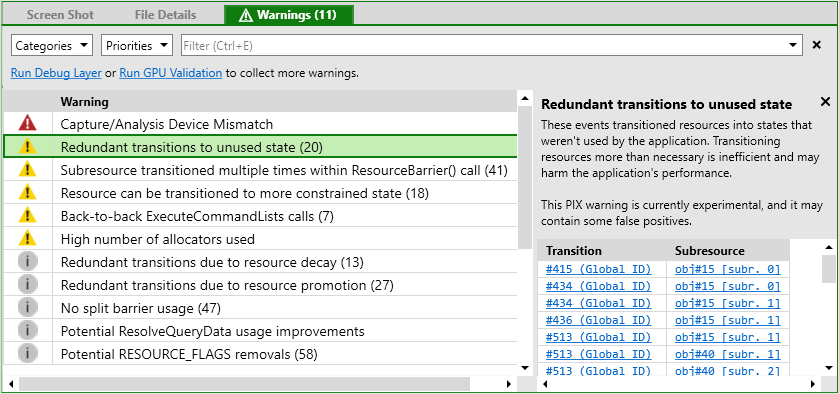The image size is (839, 394).
Task: Click warnings list vertical scrollbar up arrow
Action: [525, 98]
